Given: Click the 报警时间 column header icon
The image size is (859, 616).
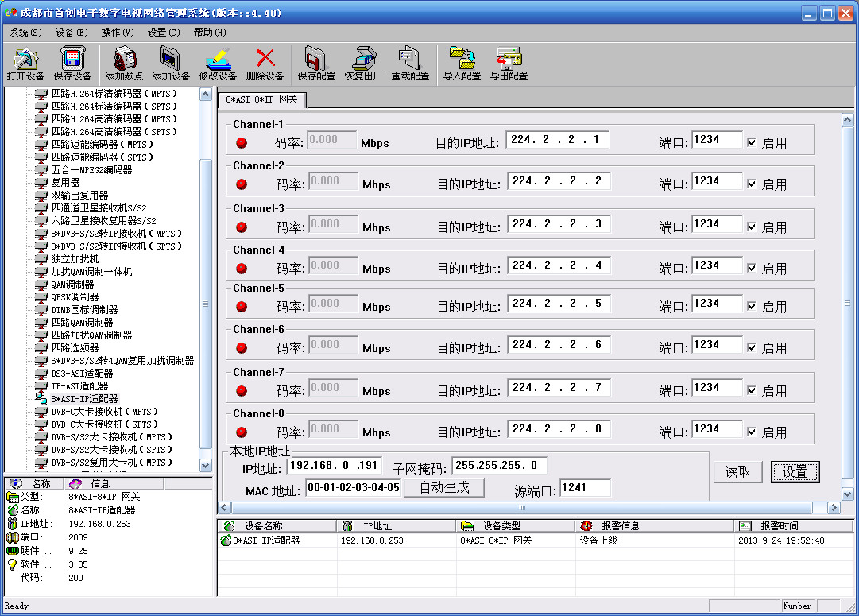Looking at the screenshot, I should click(745, 526).
